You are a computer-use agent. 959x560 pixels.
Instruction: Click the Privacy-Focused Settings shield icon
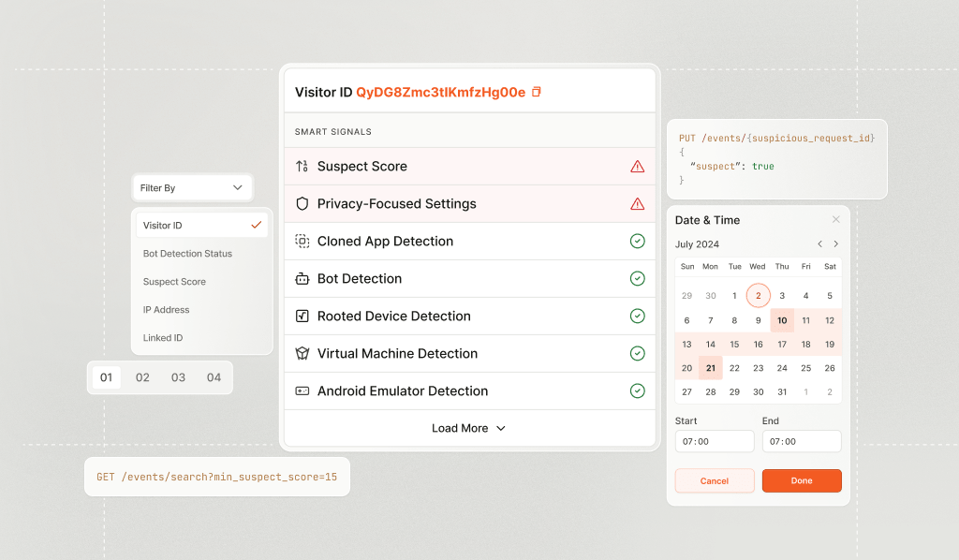[302, 204]
